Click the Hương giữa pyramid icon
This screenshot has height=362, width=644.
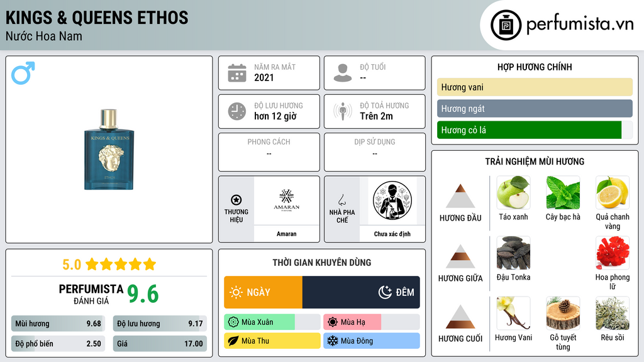tap(460, 256)
